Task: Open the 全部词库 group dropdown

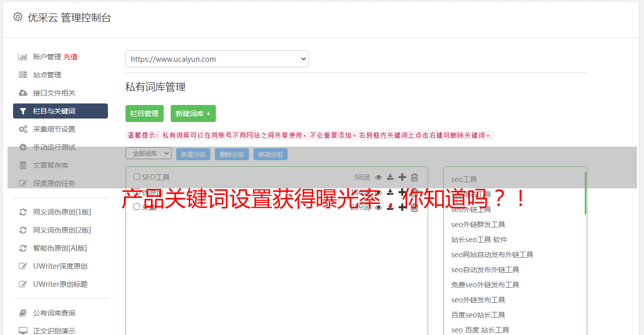Action: point(149,153)
